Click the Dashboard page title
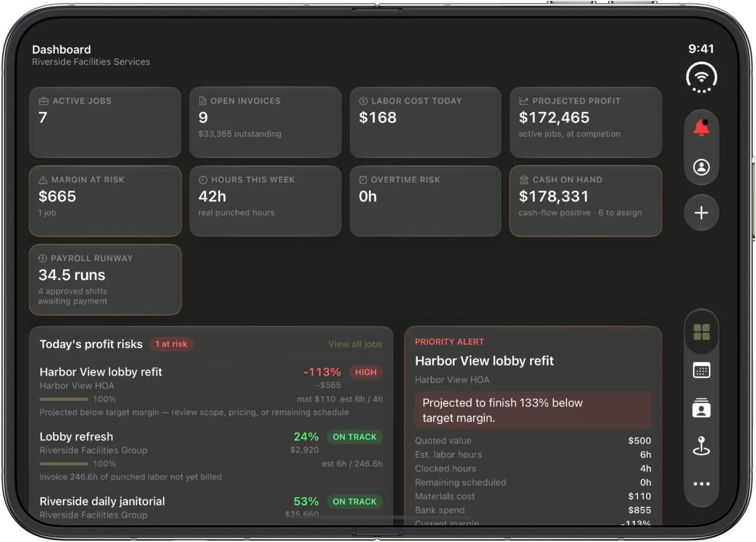Viewport: 756px width, 542px height. [62, 49]
